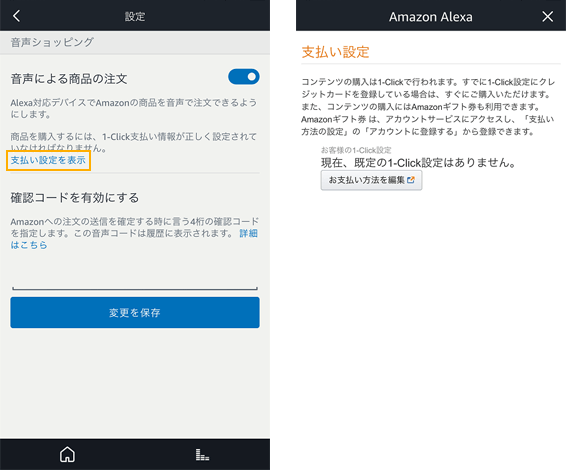Click the お客様の1-Click設定 label
This screenshot has width=566, height=470.
click(x=356, y=150)
